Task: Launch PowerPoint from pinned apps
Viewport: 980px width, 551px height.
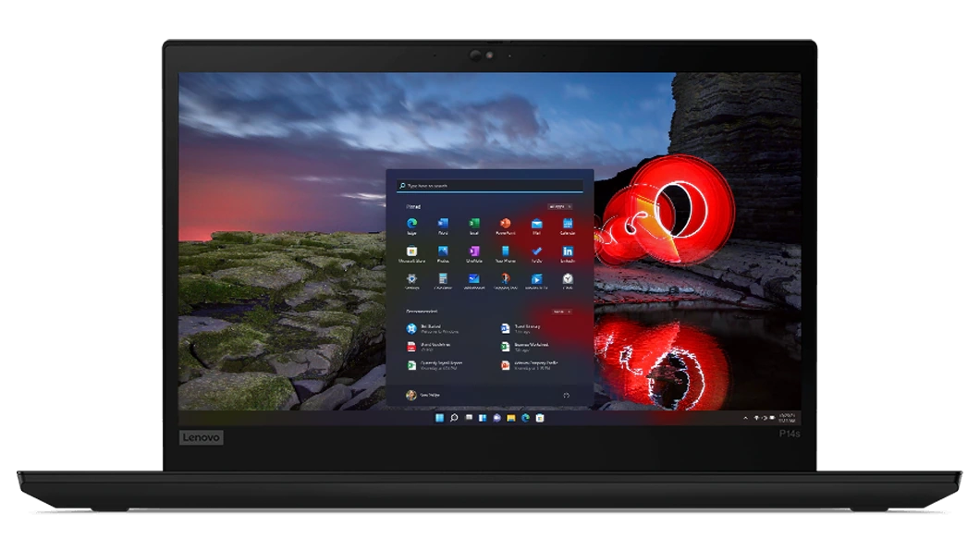Action: [506, 224]
